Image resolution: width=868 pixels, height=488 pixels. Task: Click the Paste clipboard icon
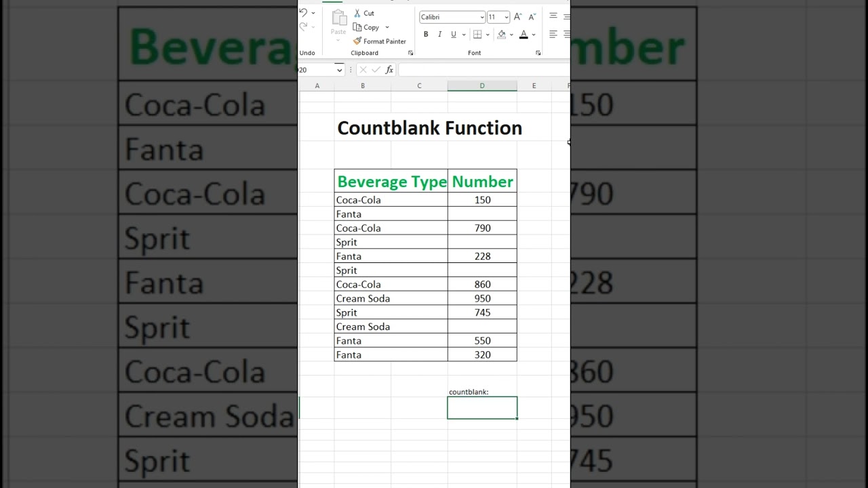tap(338, 18)
